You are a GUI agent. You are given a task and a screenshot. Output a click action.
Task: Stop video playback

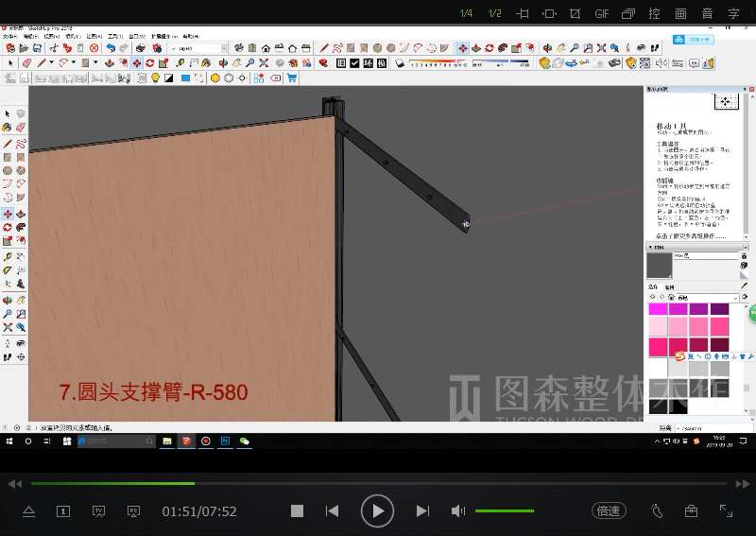pyautogui.click(x=297, y=510)
